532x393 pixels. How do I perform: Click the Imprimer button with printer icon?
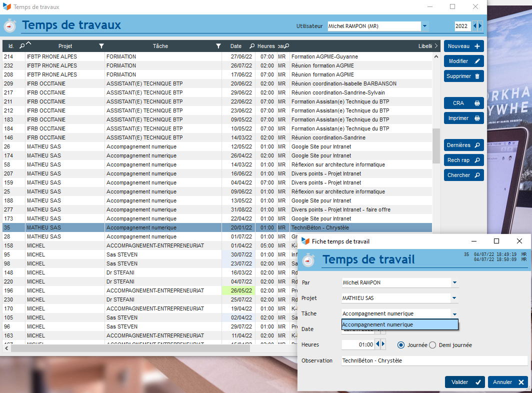[x=463, y=118]
